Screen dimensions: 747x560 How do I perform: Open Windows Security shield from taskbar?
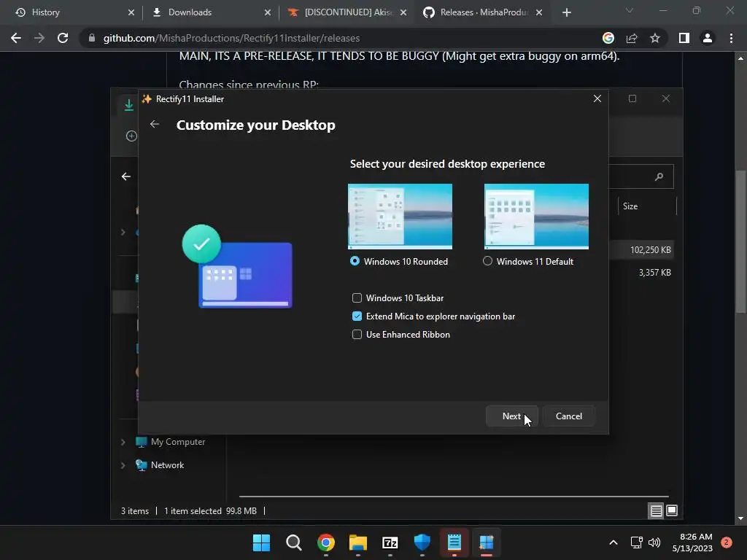422,542
